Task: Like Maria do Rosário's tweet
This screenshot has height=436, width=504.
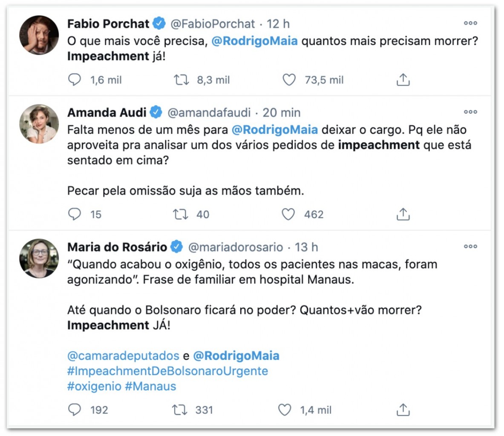Action: point(285,410)
